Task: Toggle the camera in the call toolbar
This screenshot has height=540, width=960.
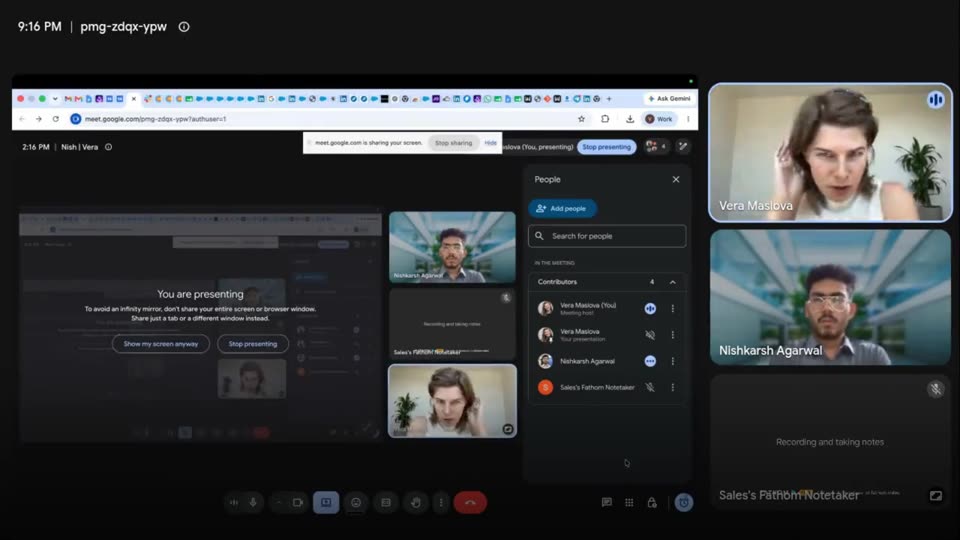Action: point(298,503)
